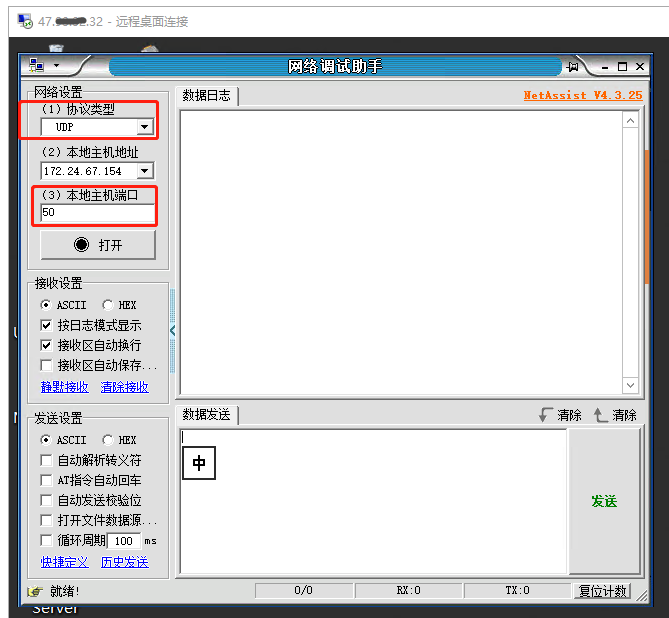Select HEX in 发送设置
The width and height of the screenshot is (669, 618).
click(x=119, y=440)
